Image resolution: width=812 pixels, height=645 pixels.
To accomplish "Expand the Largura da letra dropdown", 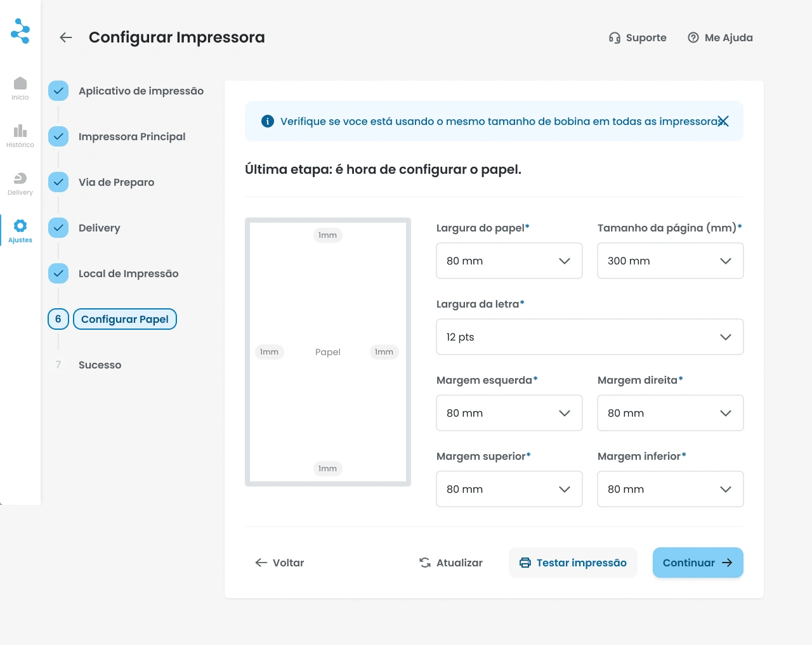I will click(589, 337).
